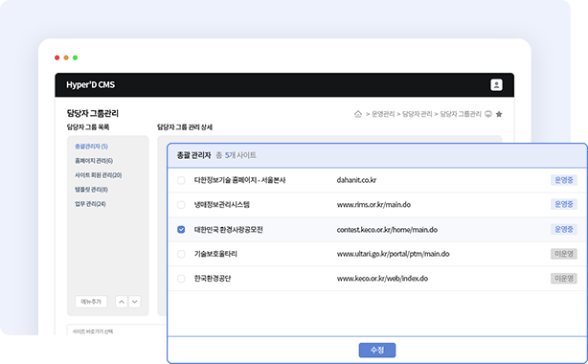Check the 기술보호울타리 row checkbox
588x364 pixels.
(x=181, y=254)
